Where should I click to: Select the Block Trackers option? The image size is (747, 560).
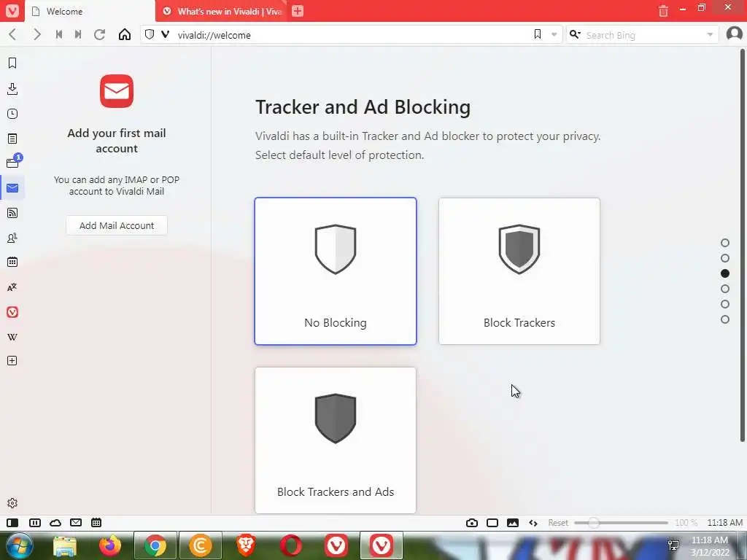coord(519,271)
